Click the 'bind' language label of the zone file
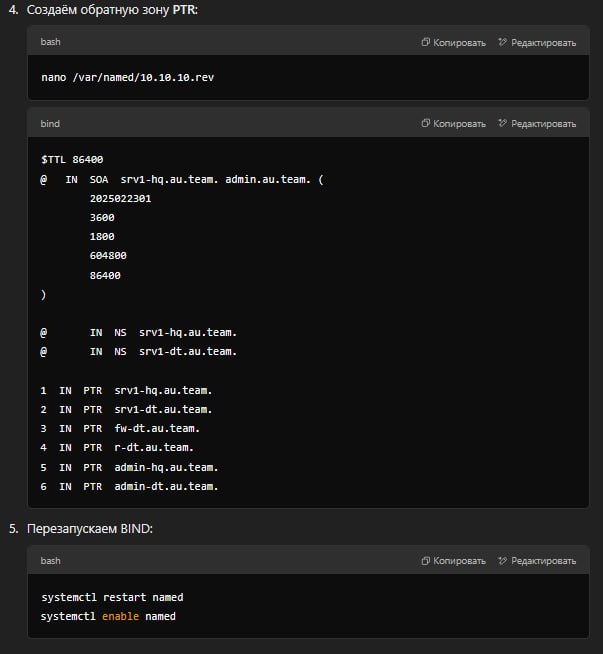 point(50,124)
